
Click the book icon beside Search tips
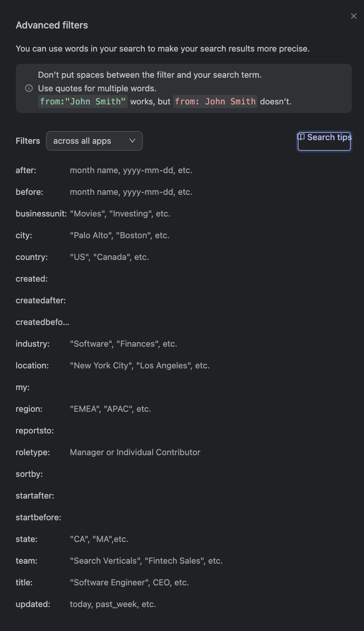[x=301, y=137]
